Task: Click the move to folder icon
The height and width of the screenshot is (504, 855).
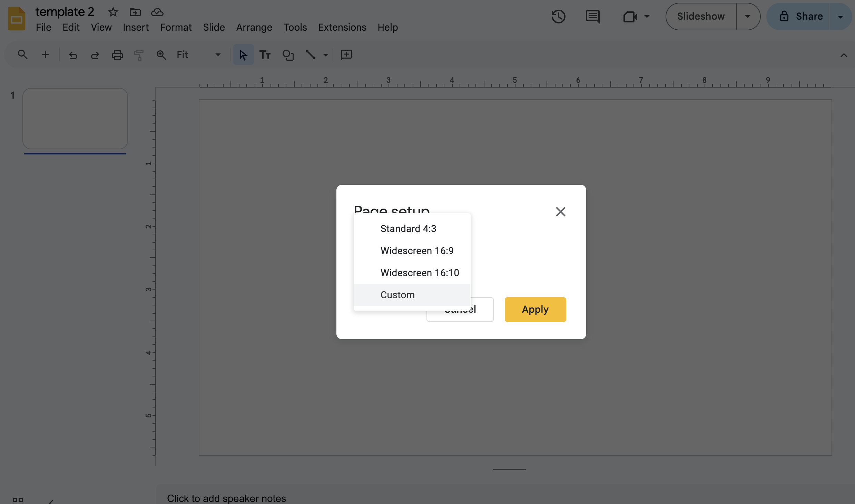Action: pyautogui.click(x=135, y=12)
